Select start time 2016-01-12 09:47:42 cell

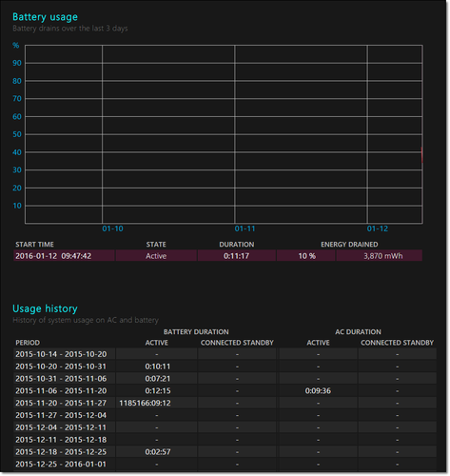coord(64,256)
